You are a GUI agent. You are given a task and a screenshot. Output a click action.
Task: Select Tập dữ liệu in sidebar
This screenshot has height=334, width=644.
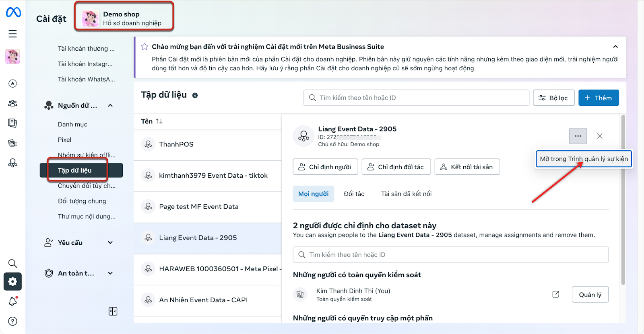tap(81, 170)
